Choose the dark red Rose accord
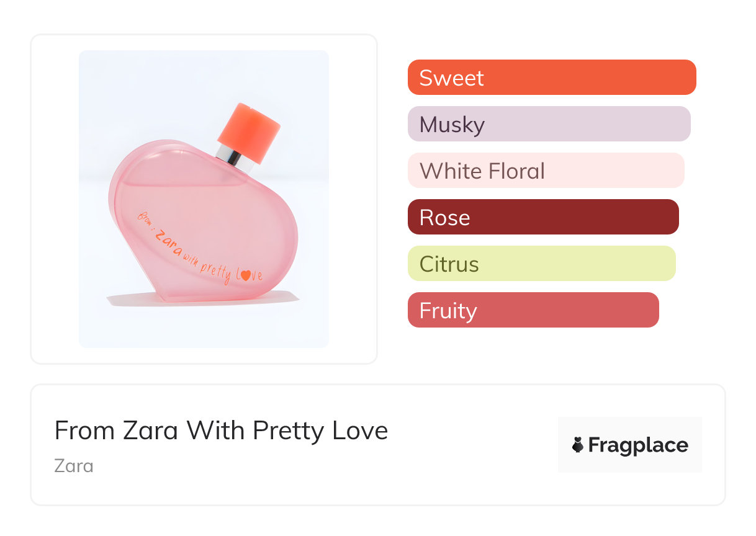 543,217
